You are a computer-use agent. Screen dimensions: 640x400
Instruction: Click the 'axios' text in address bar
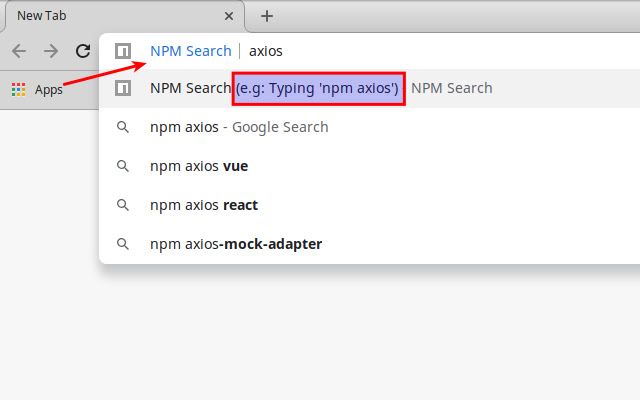coord(266,51)
